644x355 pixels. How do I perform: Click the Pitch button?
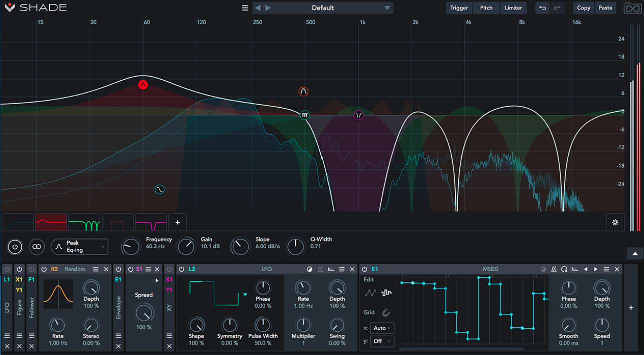coord(486,8)
